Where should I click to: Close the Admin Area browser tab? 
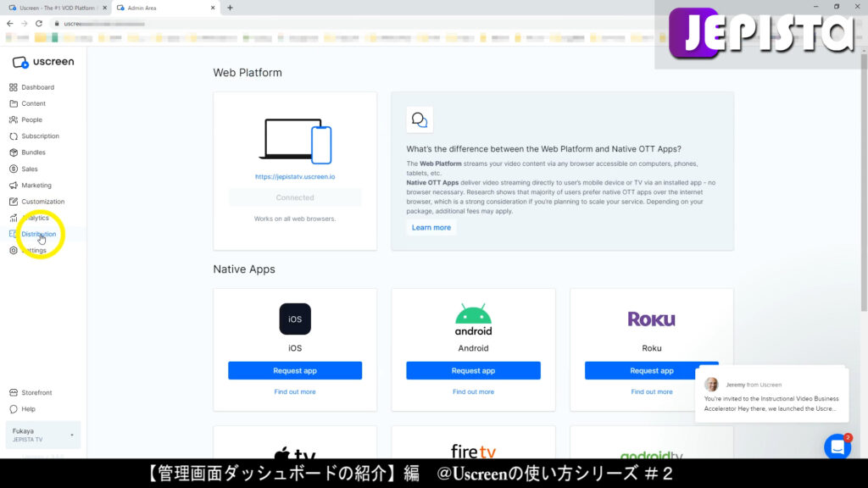click(213, 8)
